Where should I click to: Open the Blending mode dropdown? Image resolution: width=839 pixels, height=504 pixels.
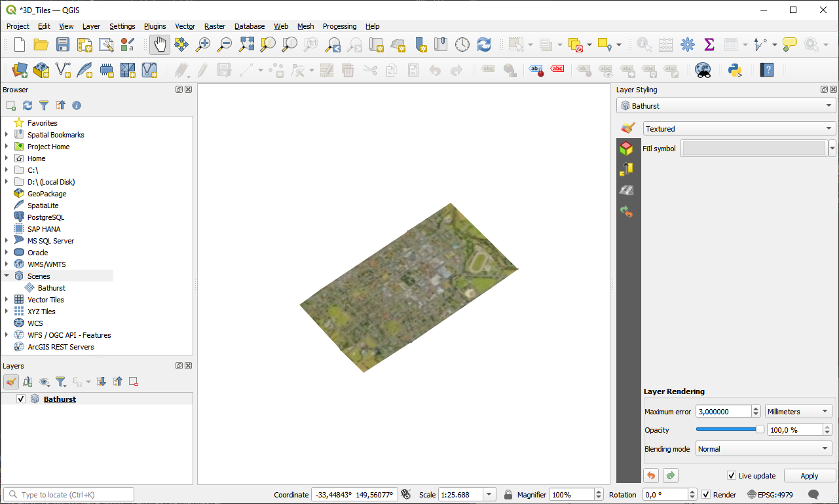[x=763, y=449]
